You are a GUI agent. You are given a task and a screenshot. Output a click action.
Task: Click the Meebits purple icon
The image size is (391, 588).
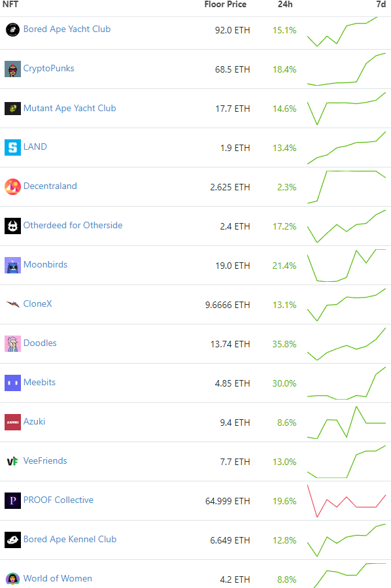(x=12, y=383)
